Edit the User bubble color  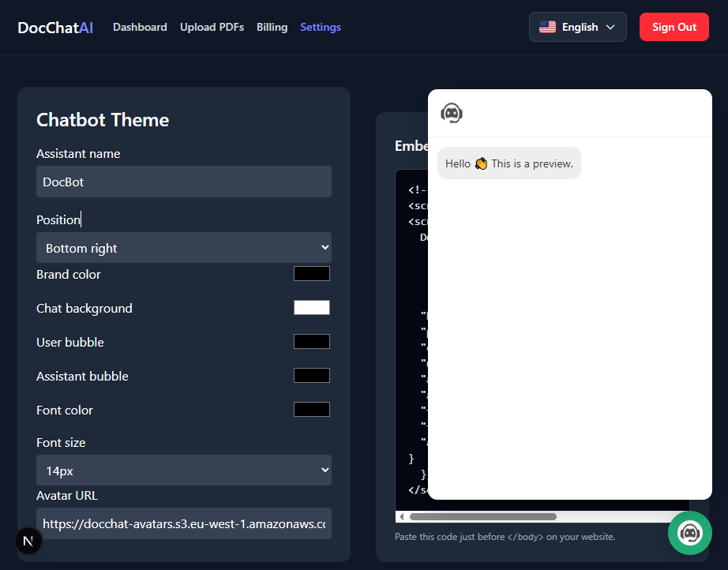coord(311,341)
